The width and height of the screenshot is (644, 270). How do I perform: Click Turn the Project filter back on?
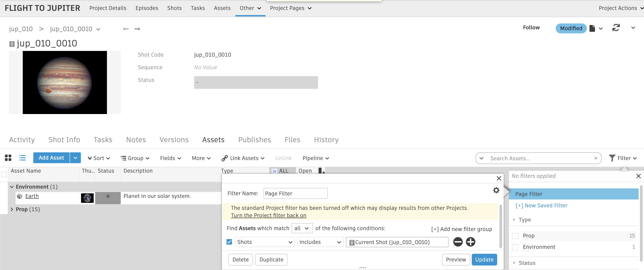[x=268, y=215]
